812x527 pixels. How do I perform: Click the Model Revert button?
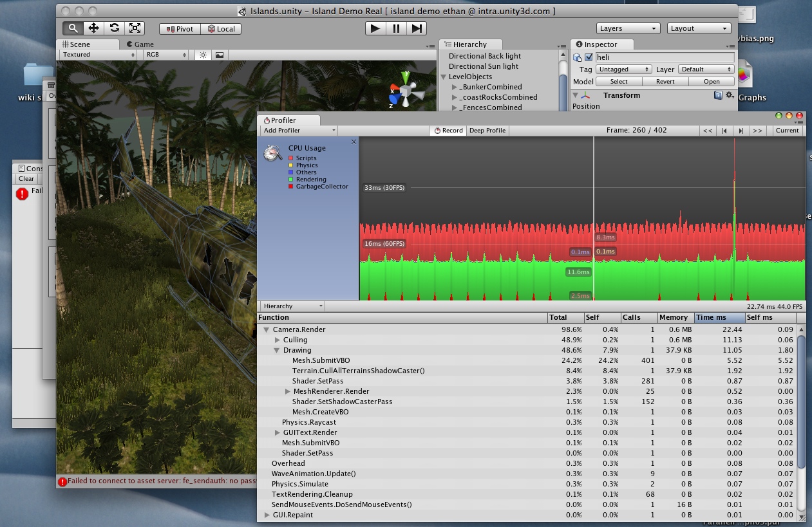click(665, 82)
